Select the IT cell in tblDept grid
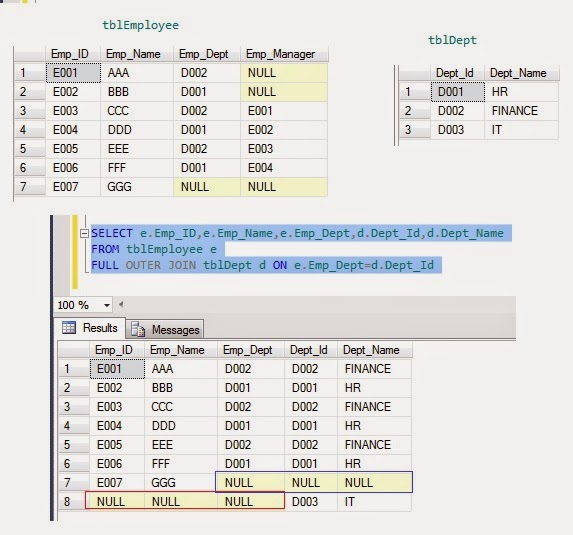 click(x=521, y=130)
